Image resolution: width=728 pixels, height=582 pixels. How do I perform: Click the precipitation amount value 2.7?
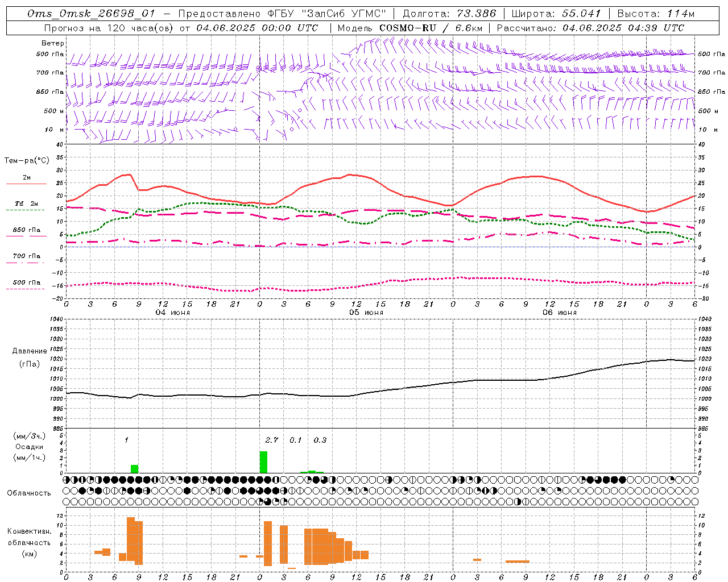272,440
